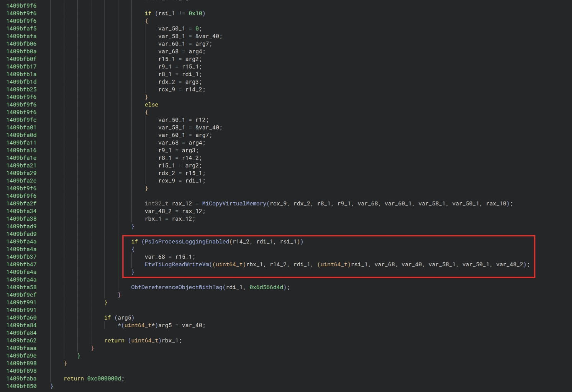
Task: Click the 0x10 constant in the rsi_1 comparison
Action: (x=195, y=13)
